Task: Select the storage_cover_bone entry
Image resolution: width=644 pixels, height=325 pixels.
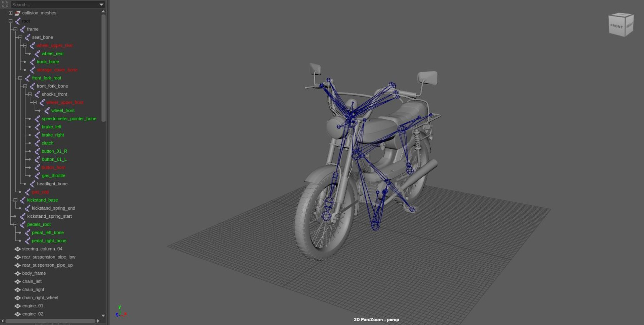Action: pos(57,70)
